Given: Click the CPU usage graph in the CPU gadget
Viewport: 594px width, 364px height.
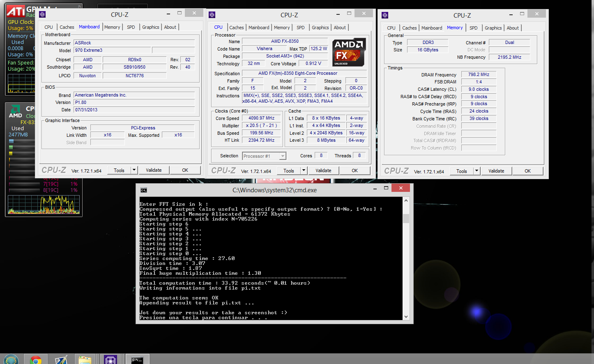Looking at the screenshot, I should 44,205.
